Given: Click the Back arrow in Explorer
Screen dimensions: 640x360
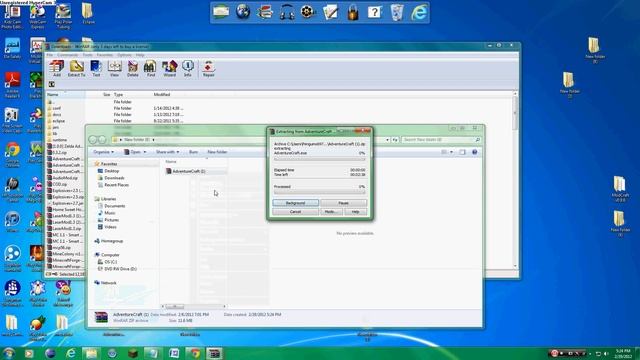Looking at the screenshot, I should click(93, 140).
